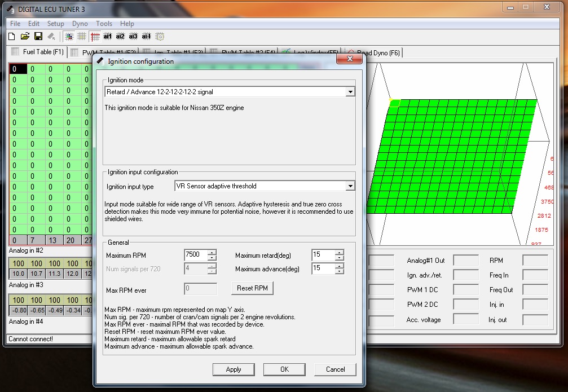Click the New file toolbar icon
This screenshot has width=568, height=392.
coord(11,37)
